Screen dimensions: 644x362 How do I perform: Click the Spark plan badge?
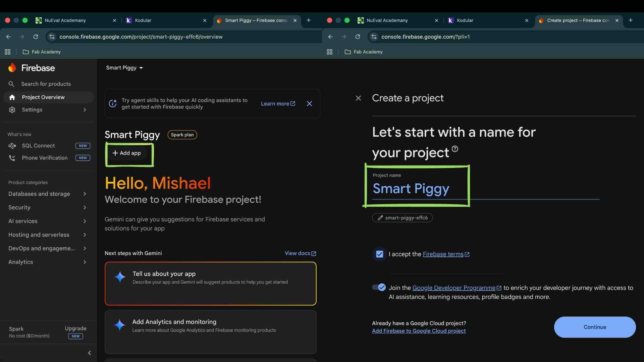182,135
